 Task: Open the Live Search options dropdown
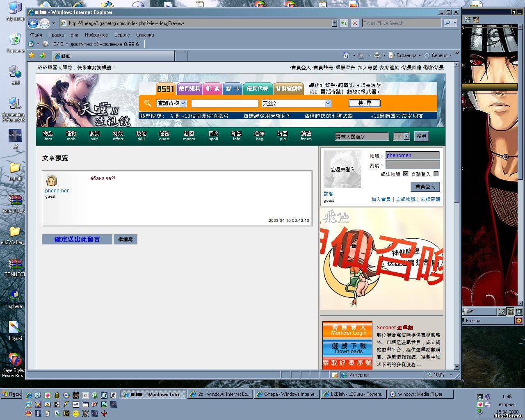[x=455, y=23]
